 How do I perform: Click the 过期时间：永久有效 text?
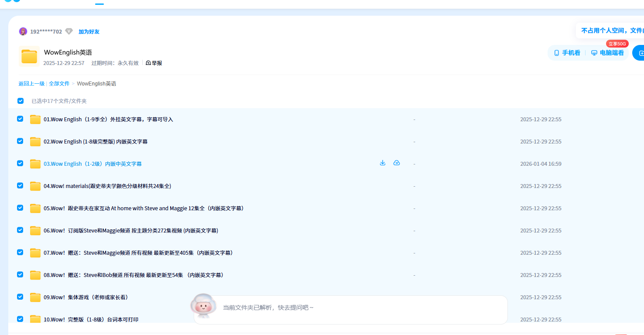click(x=115, y=63)
